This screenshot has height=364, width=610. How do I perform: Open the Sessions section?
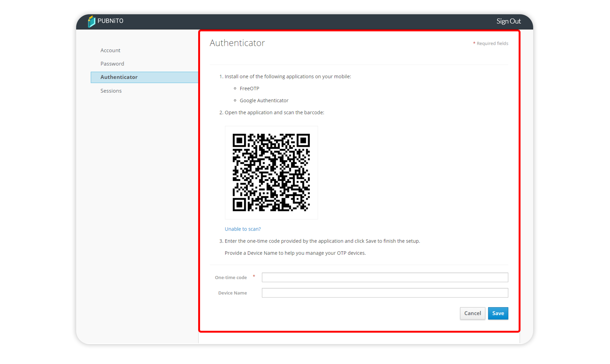coord(111,91)
